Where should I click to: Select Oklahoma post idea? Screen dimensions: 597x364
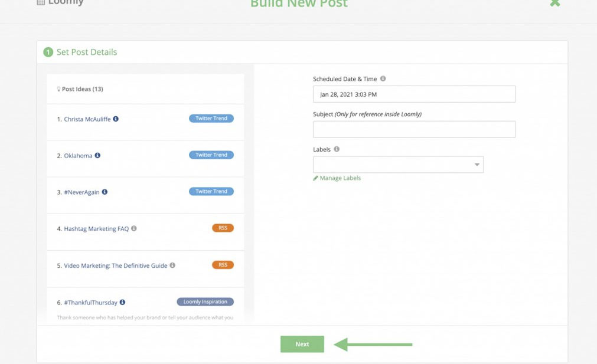point(78,156)
